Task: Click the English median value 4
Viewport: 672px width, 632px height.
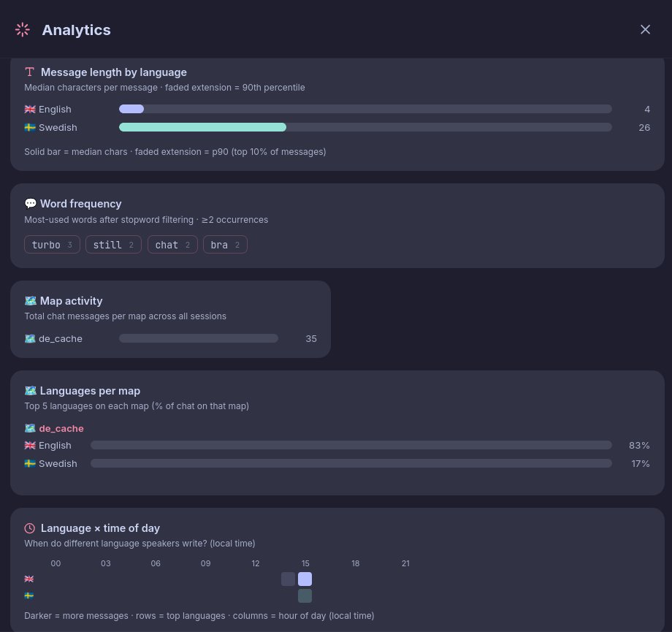Action: pos(647,110)
